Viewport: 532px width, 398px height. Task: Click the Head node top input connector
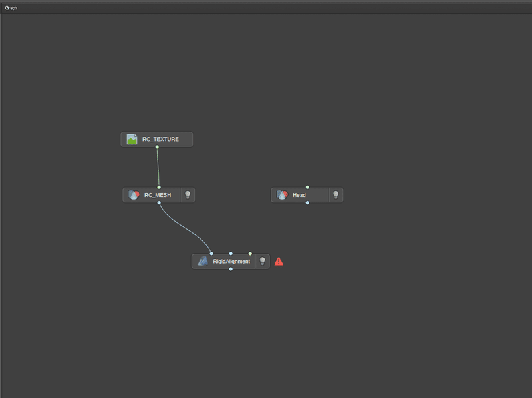click(x=307, y=187)
